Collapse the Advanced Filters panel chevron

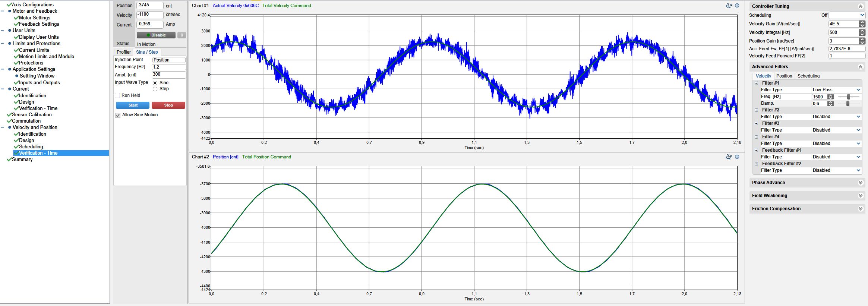[861, 67]
